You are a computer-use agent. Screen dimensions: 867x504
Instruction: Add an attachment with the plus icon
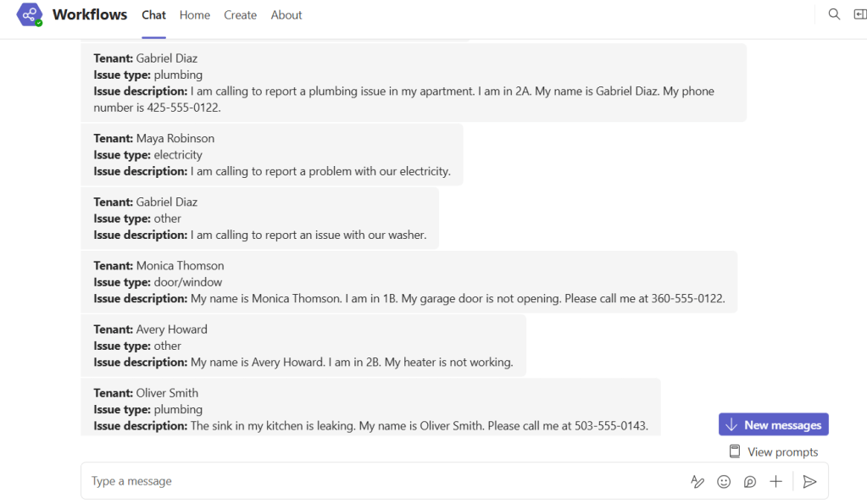[775, 481]
